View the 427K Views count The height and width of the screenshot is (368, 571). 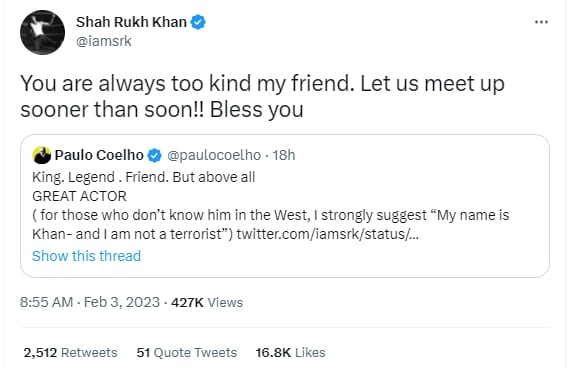pos(207,302)
